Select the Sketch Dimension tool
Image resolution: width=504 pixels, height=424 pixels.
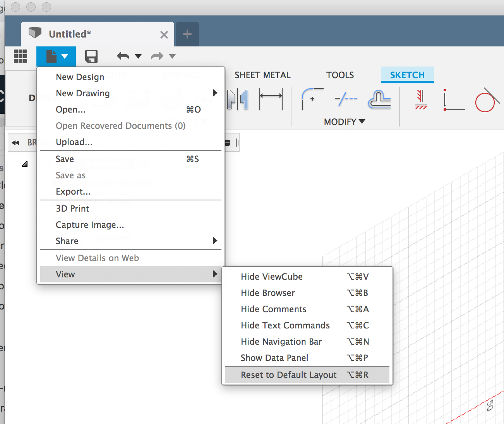point(271,99)
